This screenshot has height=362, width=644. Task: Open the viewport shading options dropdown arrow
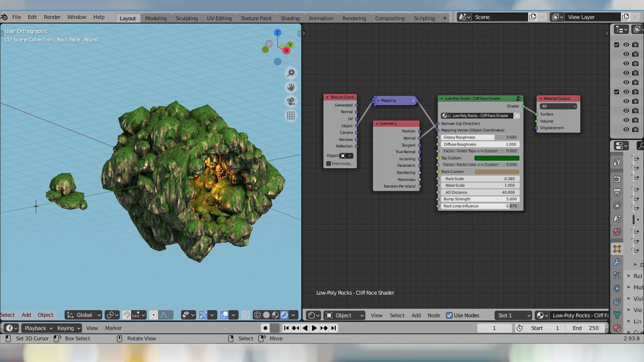coord(294,315)
